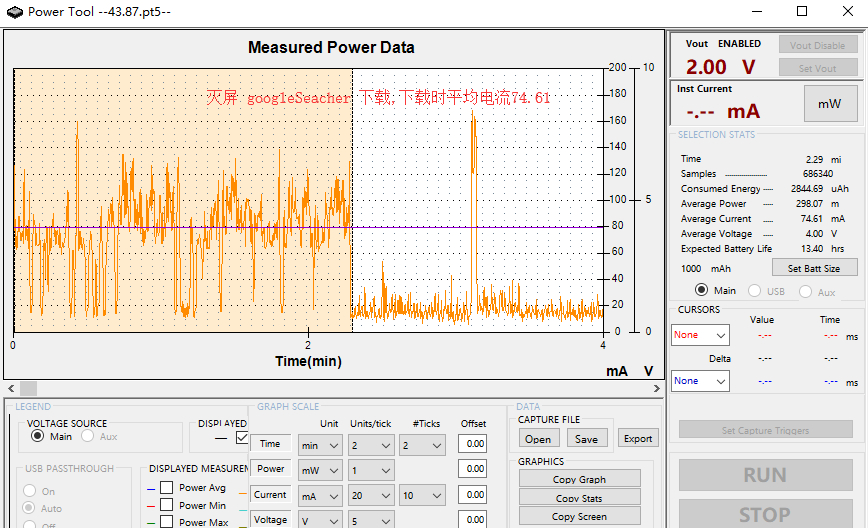The height and width of the screenshot is (528, 868).
Task: Select Aux voltage source radio button
Action: pyautogui.click(x=87, y=436)
